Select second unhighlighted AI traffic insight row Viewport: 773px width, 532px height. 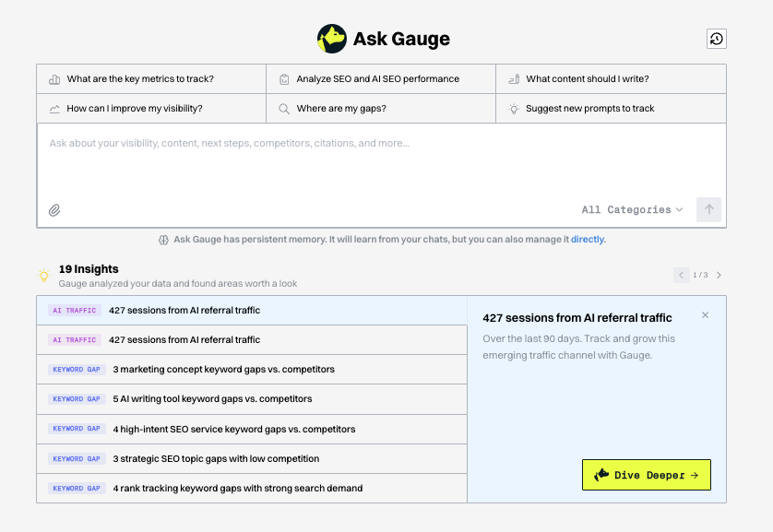[252, 340]
